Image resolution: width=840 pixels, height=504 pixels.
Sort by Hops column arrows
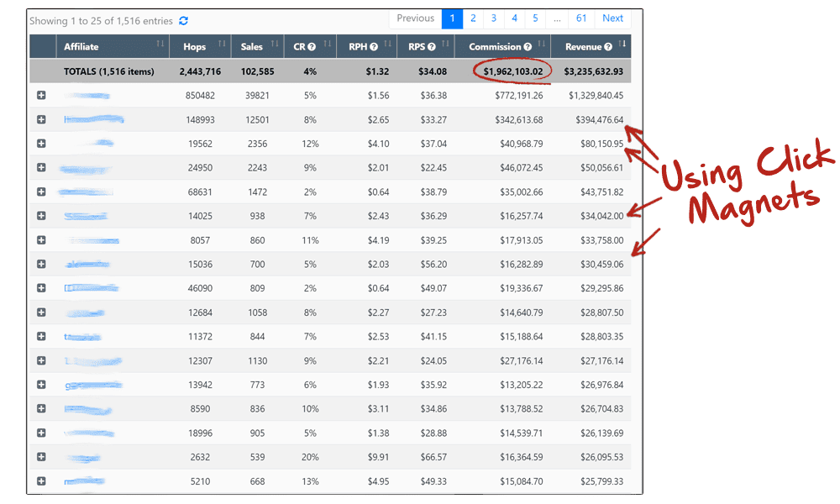(222, 44)
